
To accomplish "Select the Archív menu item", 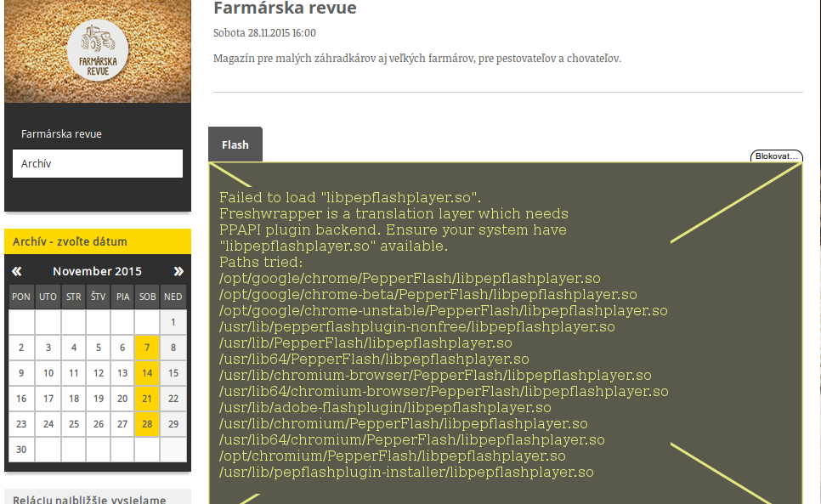I will [x=98, y=164].
